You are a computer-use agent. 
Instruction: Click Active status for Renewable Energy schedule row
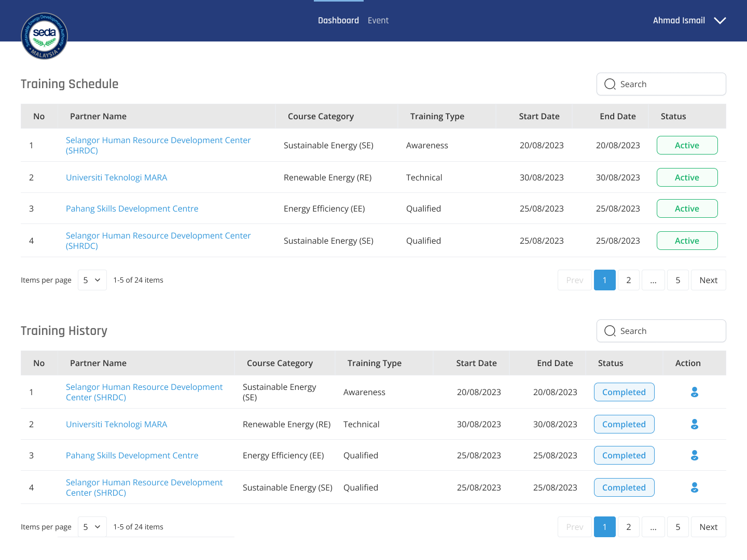coord(687,177)
